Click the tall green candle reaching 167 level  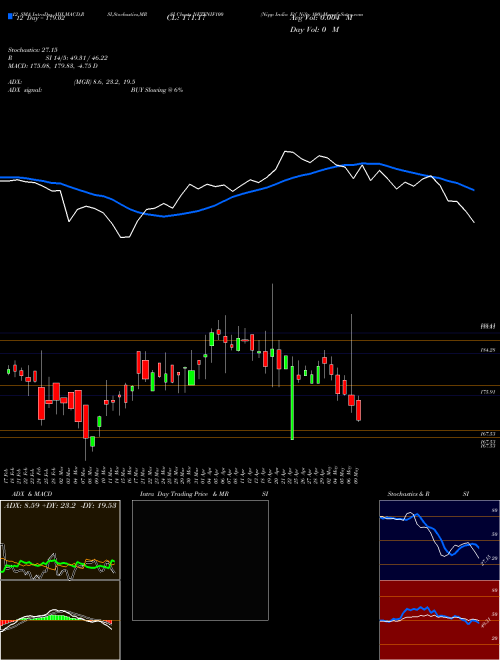coord(292,403)
